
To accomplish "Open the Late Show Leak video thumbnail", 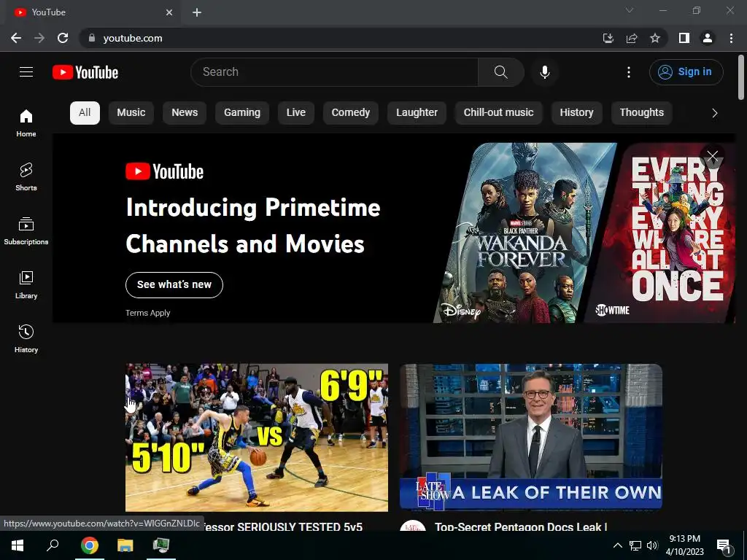I will point(531,437).
